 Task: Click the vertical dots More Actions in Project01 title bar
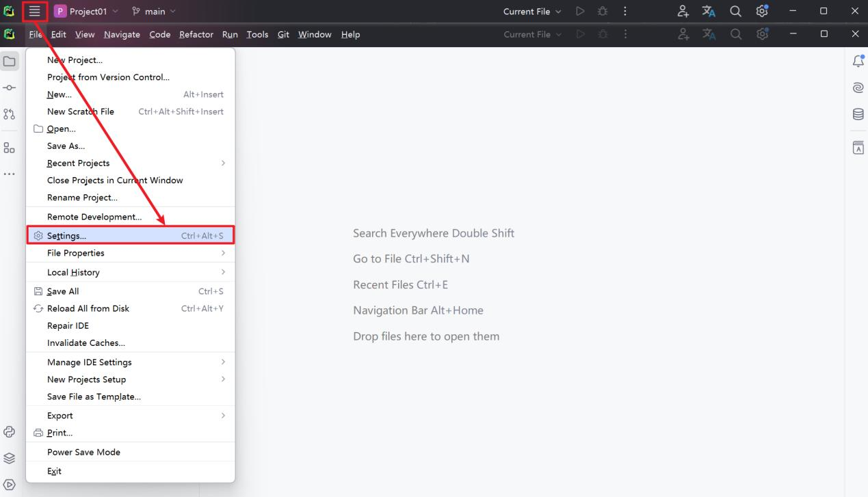pyautogui.click(x=625, y=11)
